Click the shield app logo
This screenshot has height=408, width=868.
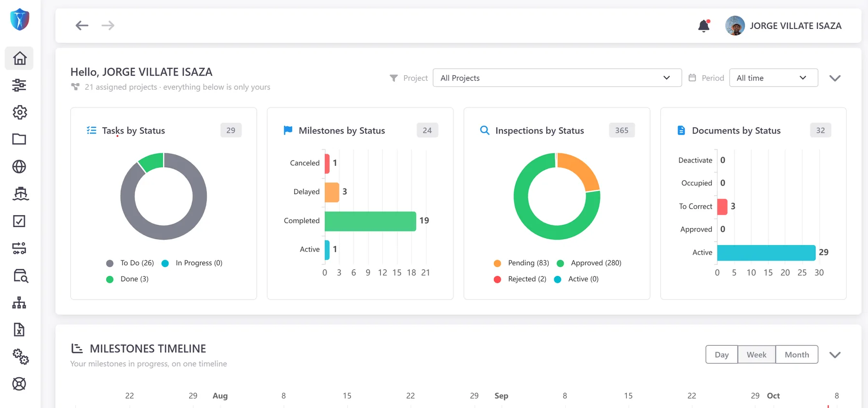point(20,19)
